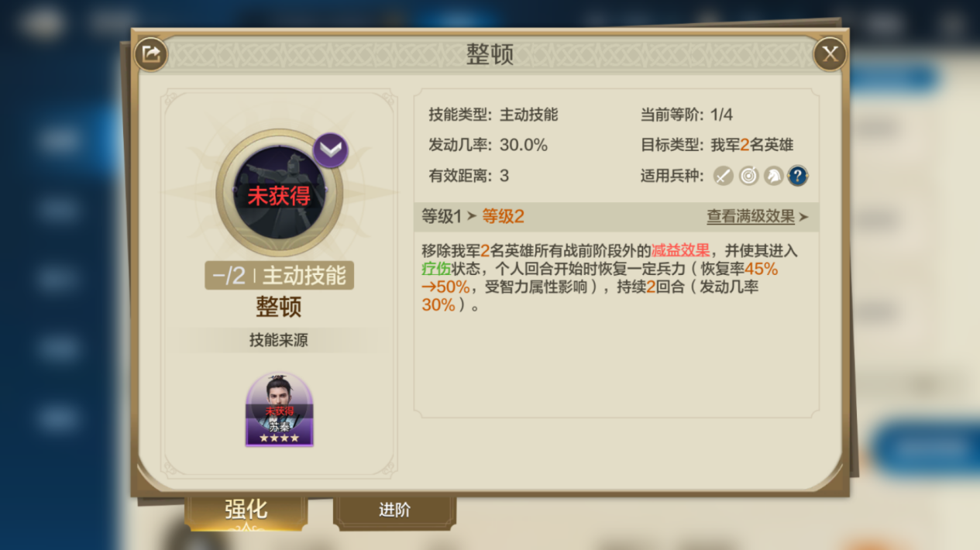
Task: Close the 整顿 skill dialog
Action: tap(830, 54)
